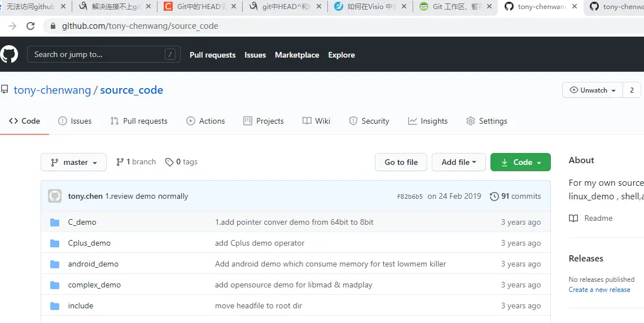The image size is (644, 323).
Task: Focus the Search or jump to field
Action: tap(103, 54)
